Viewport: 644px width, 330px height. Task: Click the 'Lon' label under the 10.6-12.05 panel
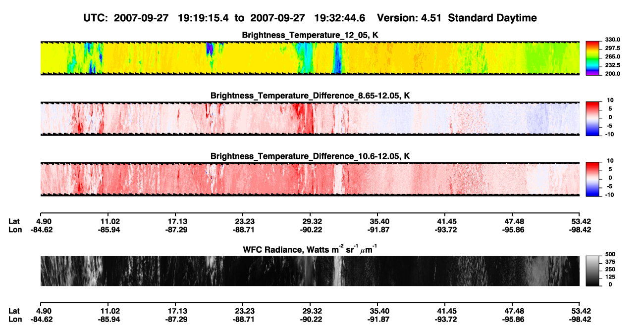(x=15, y=230)
